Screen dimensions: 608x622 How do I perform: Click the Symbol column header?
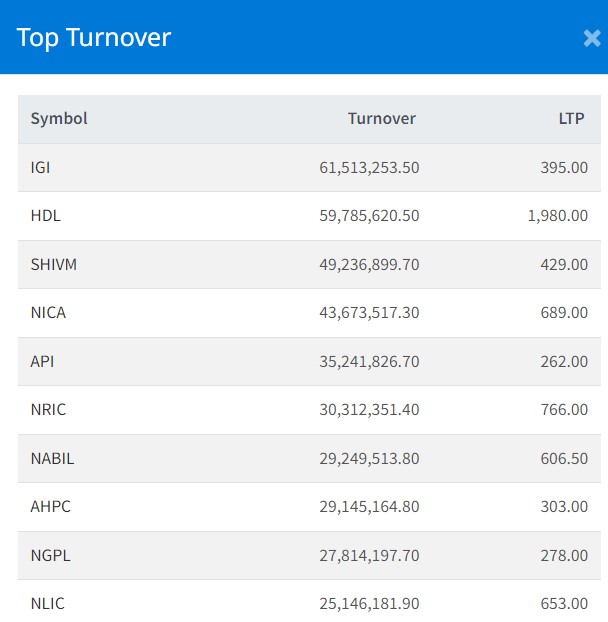tap(59, 119)
